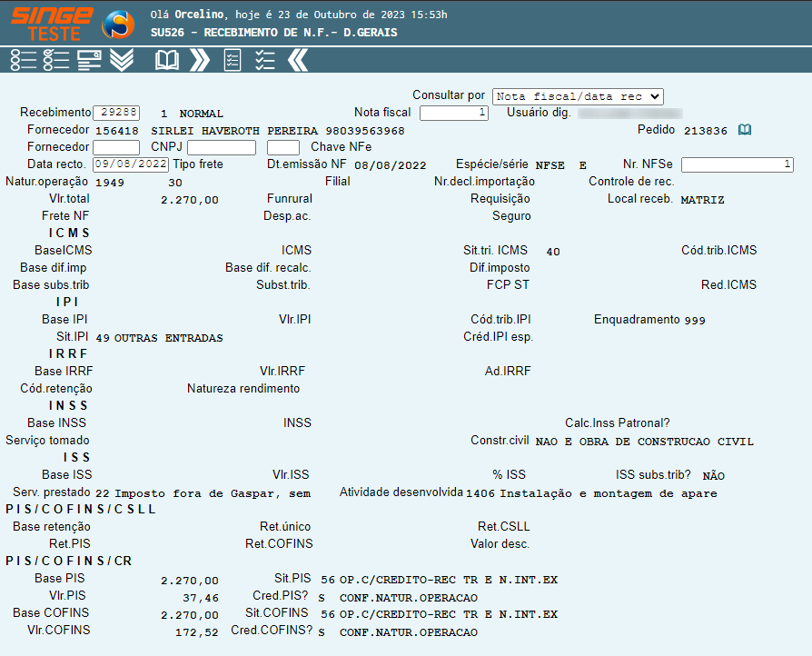Click the small field between CNPJ and Chave NFe
This screenshot has height=656, width=812.
282,147
